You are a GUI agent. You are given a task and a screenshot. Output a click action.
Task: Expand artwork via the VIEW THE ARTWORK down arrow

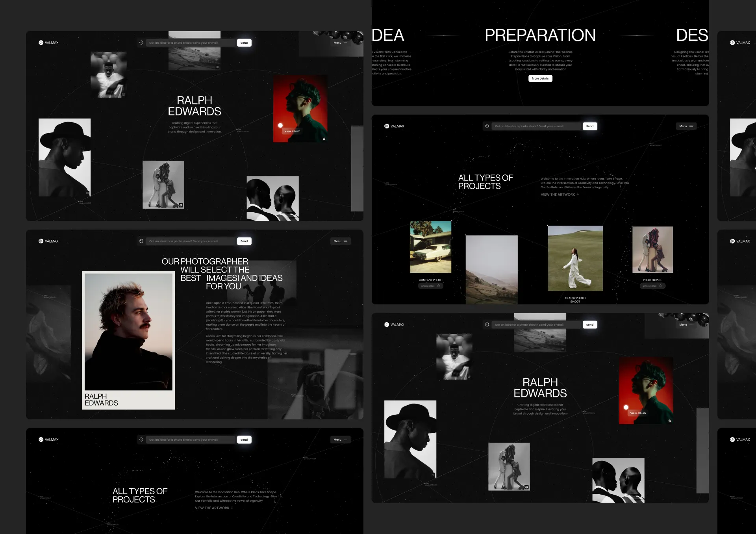(578, 194)
